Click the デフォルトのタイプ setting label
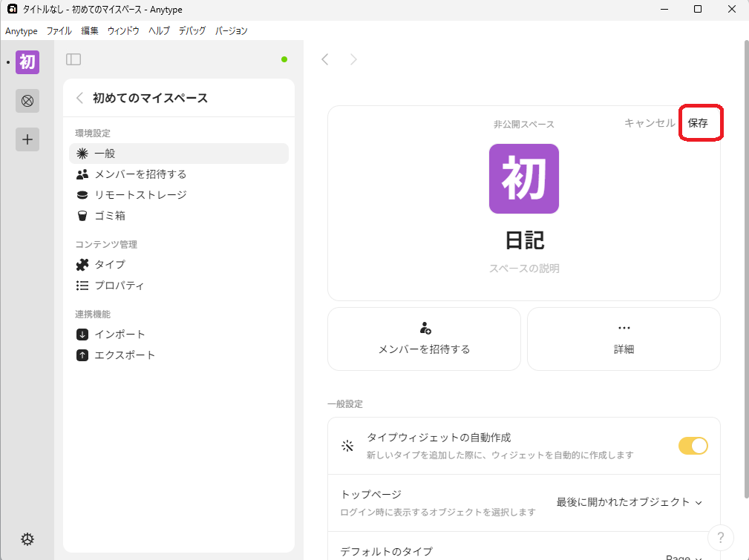The image size is (749, 560). pos(386,551)
